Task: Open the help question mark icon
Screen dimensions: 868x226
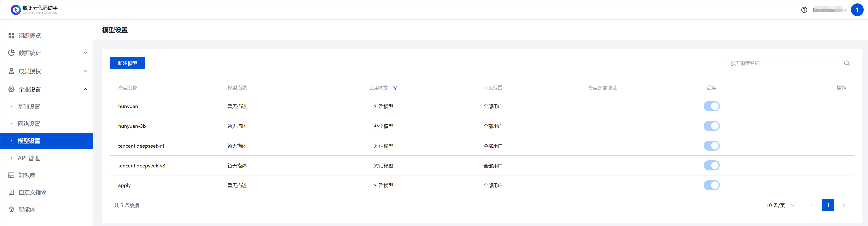Action: coord(804,10)
